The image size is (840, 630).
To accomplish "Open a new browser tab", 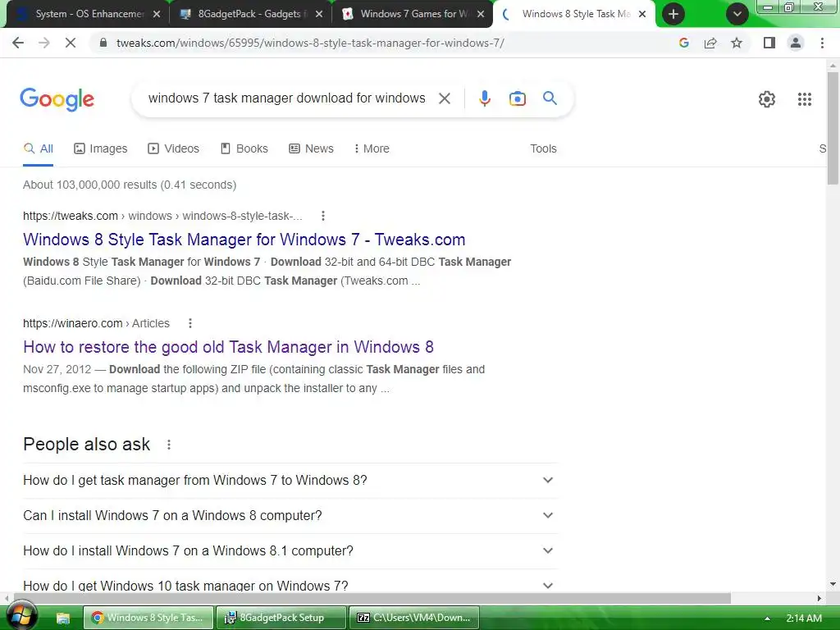I will click(x=673, y=14).
